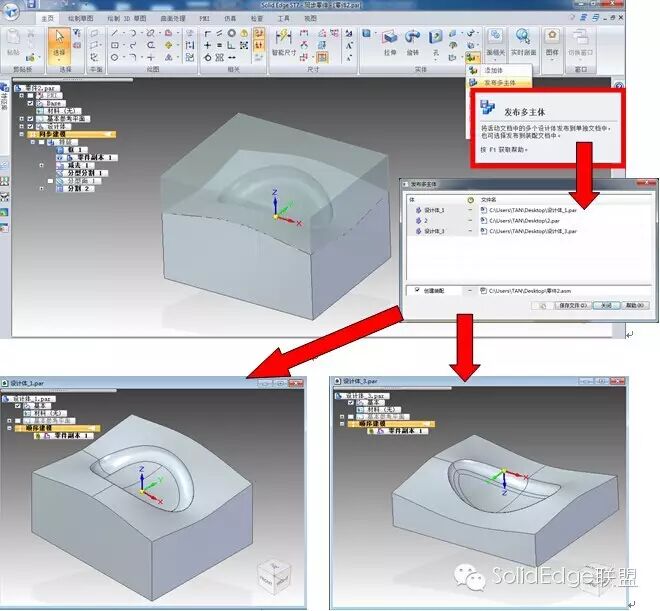The height and width of the screenshot is (611, 660).
Task: Toggle reference planes checkbox in 设计体_1.par window
Action: pos(18,421)
